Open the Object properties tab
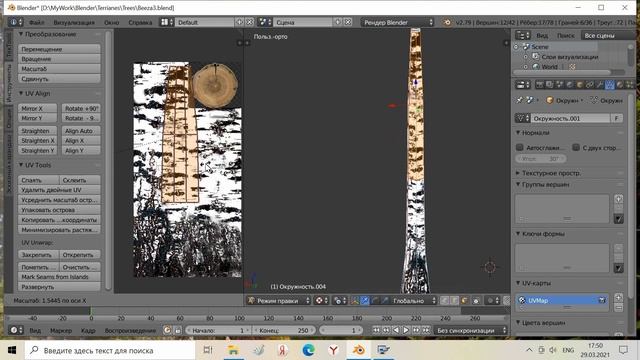The width and height of the screenshot is (640, 360). 580,85
